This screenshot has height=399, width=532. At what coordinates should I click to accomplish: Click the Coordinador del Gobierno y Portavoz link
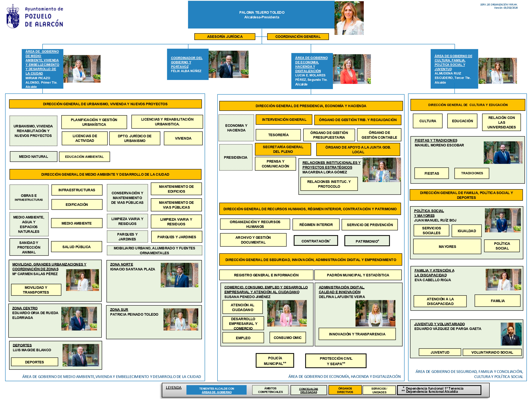pyautogui.click(x=187, y=62)
